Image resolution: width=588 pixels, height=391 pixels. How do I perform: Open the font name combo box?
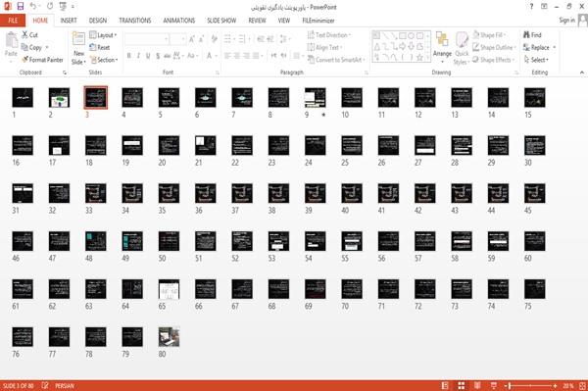(147, 39)
